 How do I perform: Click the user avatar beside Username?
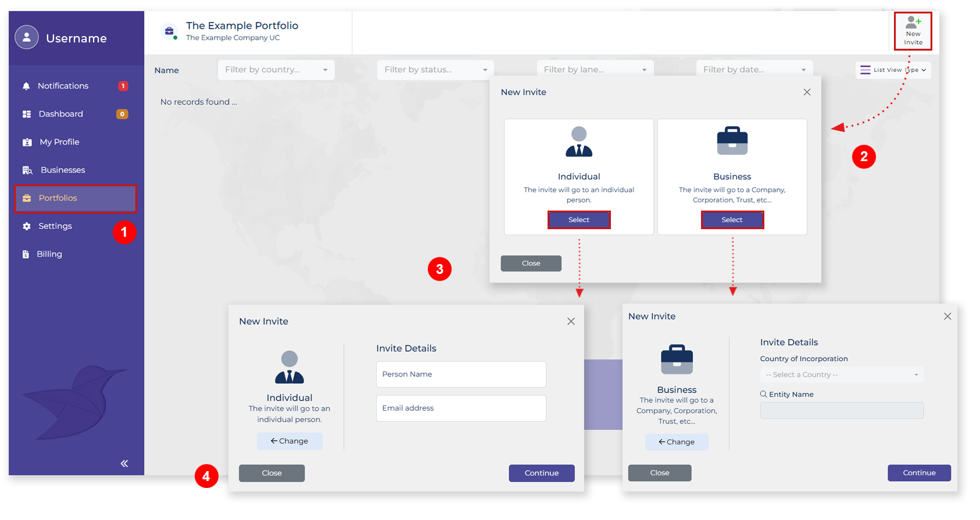(27, 38)
